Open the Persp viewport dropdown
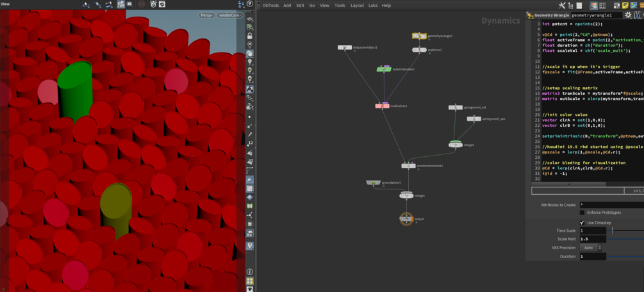 [206, 15]
